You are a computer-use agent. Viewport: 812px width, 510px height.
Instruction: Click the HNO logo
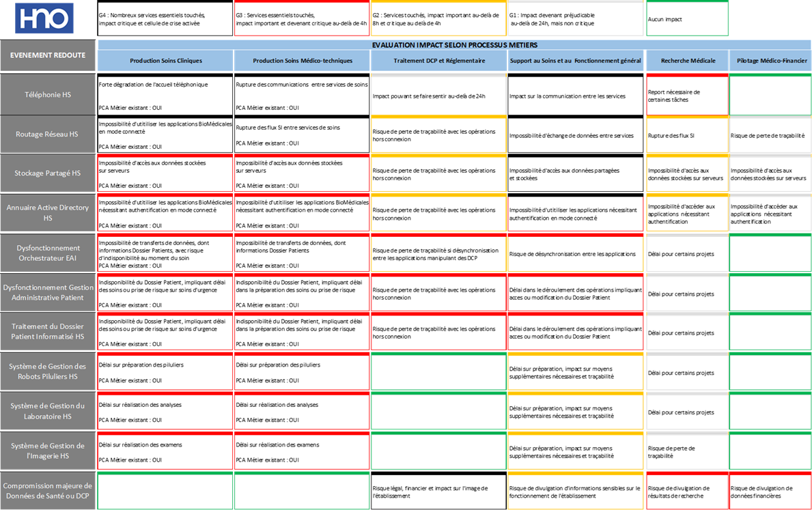tap(44, 18)
